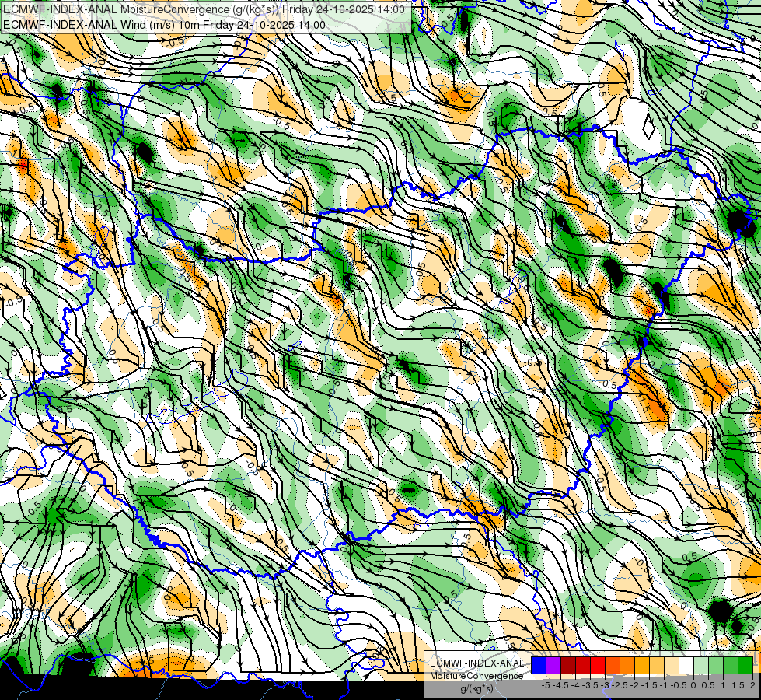
Task: Click the darkest green legend swatch
Action: [745, 665]
